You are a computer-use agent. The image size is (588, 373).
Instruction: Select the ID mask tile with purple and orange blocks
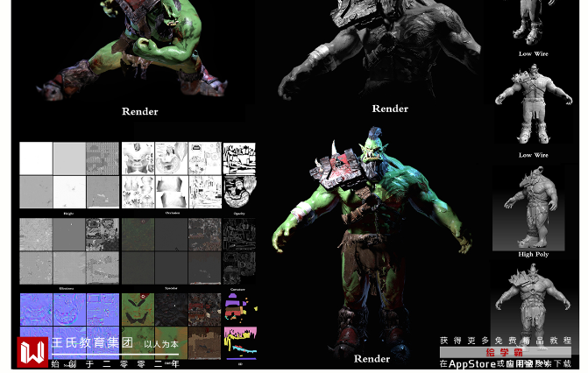tap(241, 309)
